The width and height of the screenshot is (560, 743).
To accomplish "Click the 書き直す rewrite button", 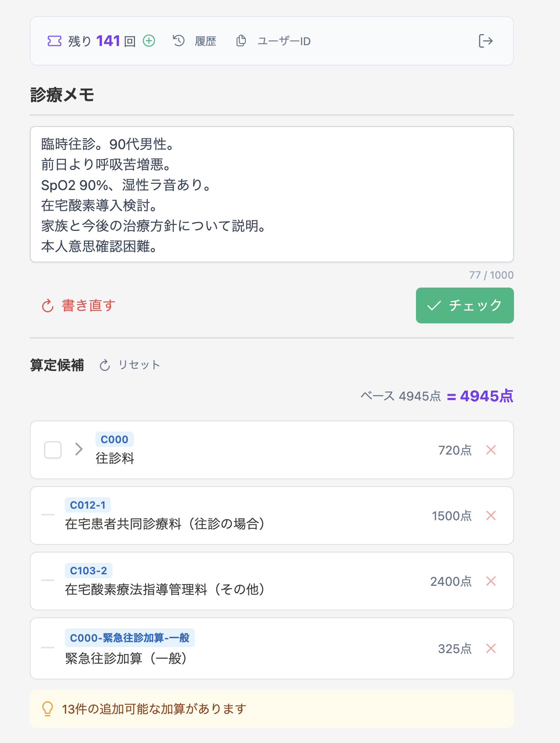I will pyautogui.click(x=78, y=305).
